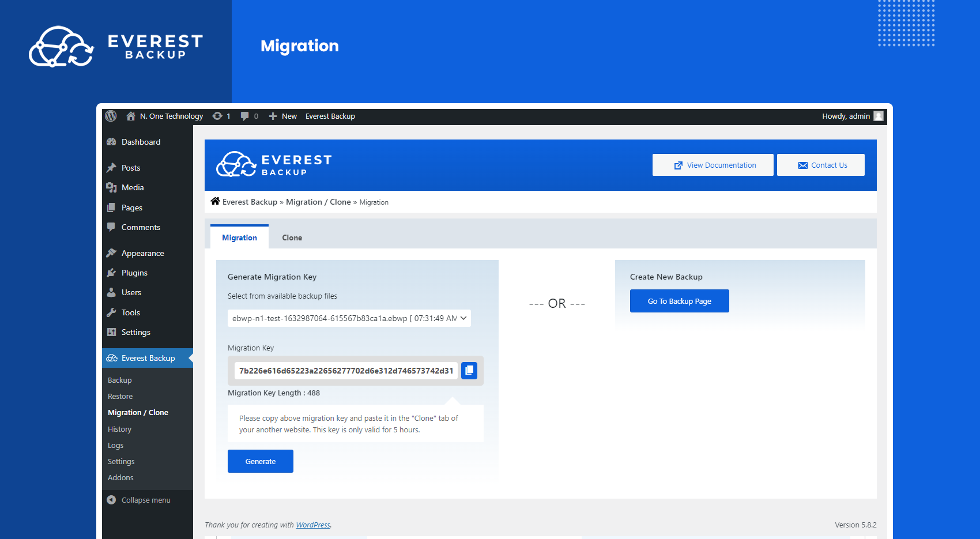Open the Logs submenu item
The image size is (980, 539).
point(115,445)
